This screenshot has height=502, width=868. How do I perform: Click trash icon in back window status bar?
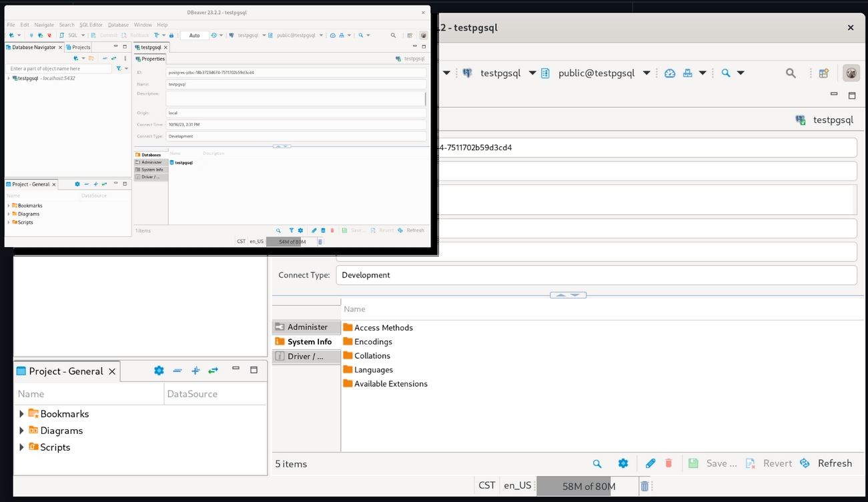coord(644,486)
